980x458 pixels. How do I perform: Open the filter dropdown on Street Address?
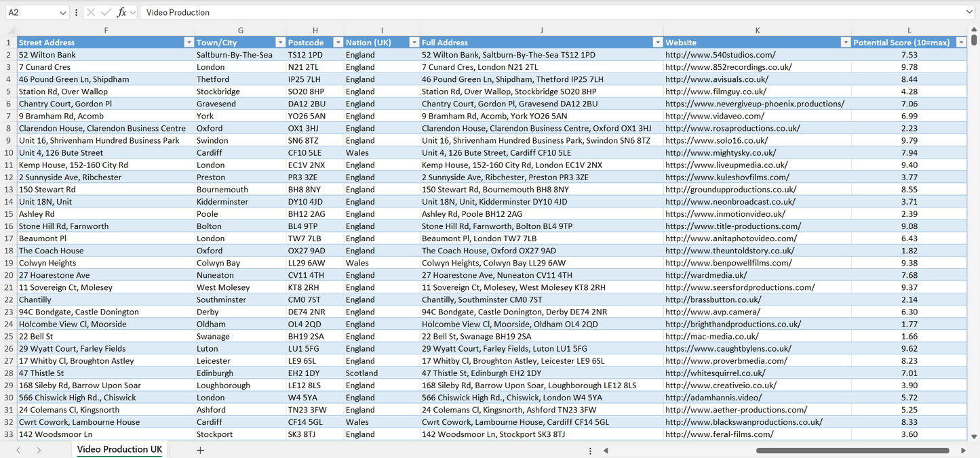click(189, 42)
